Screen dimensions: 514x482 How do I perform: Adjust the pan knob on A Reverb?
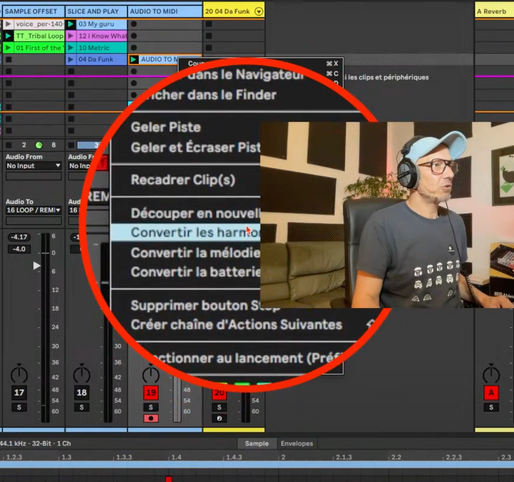(491, 374)
